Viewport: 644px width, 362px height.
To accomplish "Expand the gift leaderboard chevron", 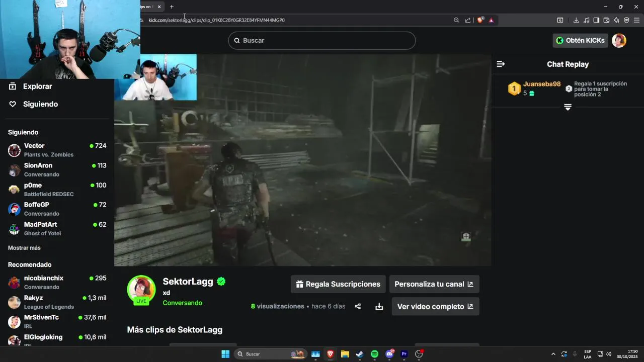I will 568,107.
